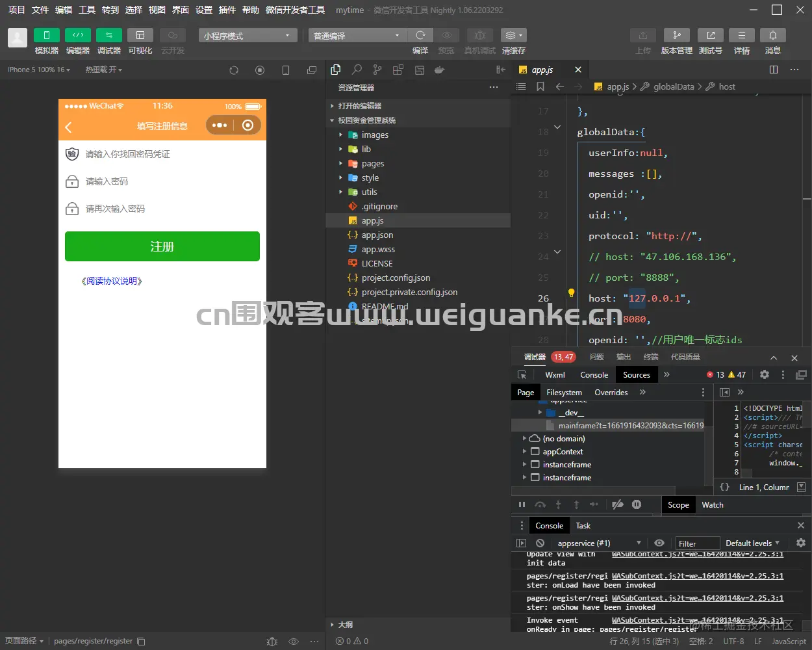Open the 消息 notifications bell

coord(773,35)
